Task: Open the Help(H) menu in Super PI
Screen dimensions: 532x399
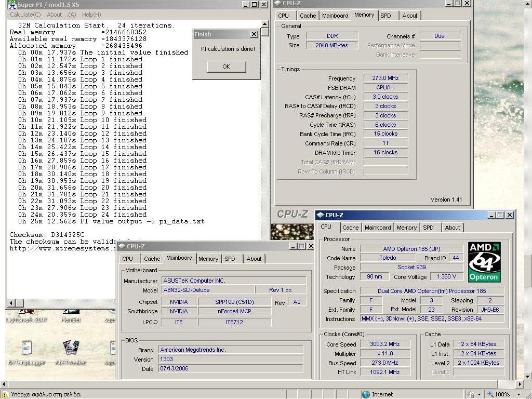Action: click(91, 15)
